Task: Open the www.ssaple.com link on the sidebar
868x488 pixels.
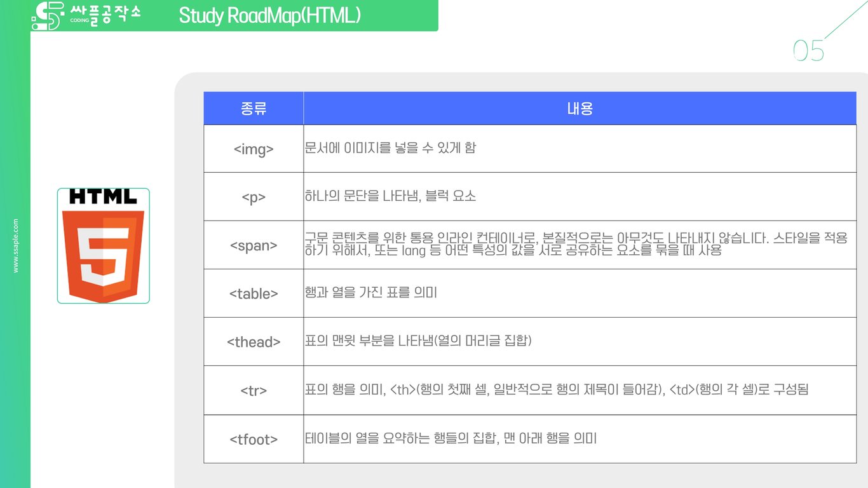Action: coord(15,245)
